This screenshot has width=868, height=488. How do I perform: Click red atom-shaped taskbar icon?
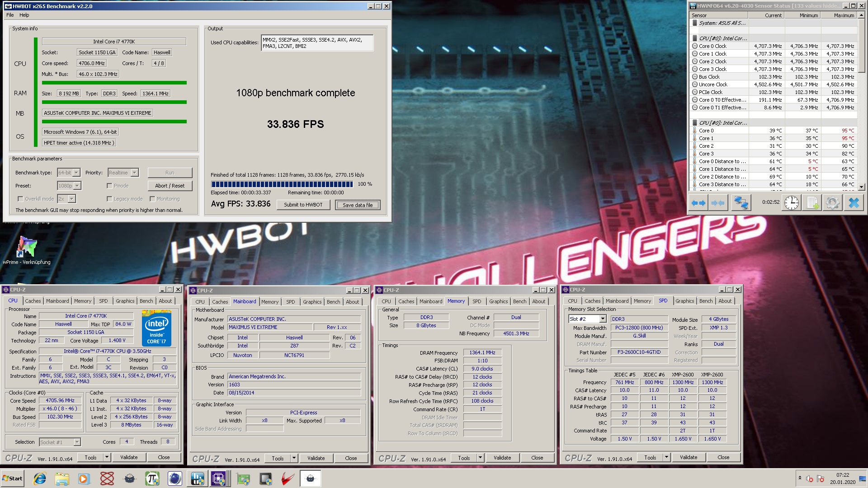pyautogui.click(x=107, y=479)
